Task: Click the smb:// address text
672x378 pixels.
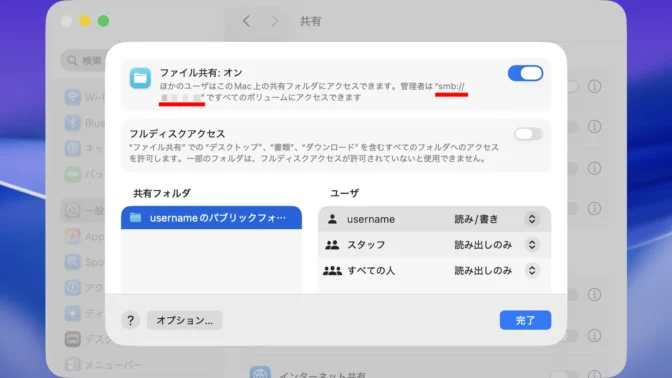Action: [x=451, y=86]
